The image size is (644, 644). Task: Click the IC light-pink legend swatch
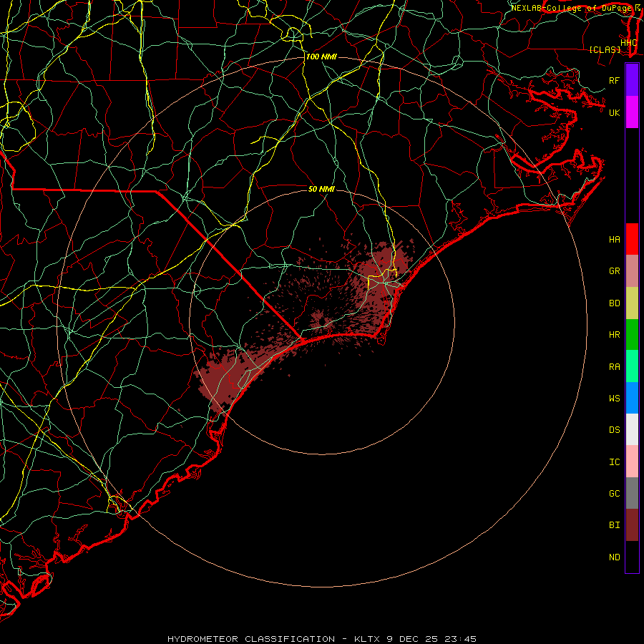point(632,462)
